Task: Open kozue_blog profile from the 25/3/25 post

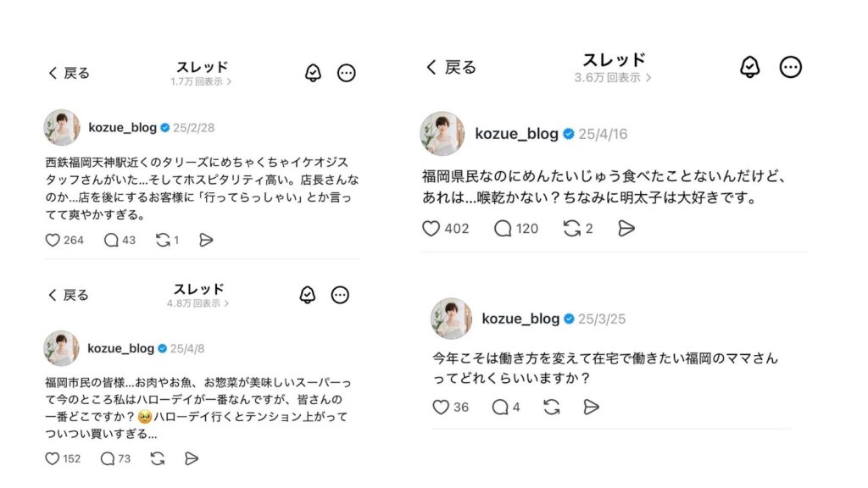Action: click(x=520, y=319)
